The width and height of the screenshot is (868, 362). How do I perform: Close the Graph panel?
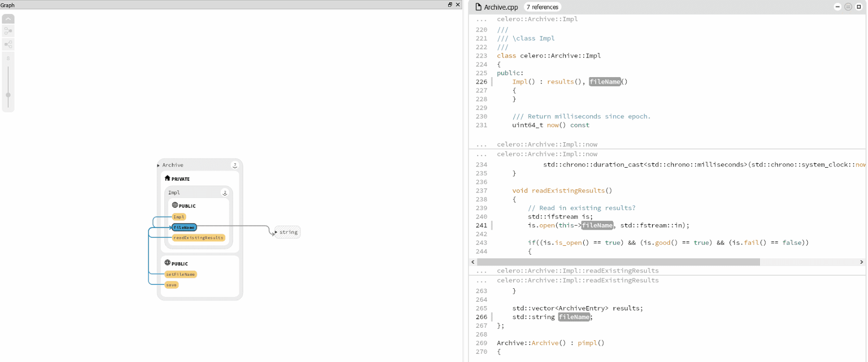(x=458, y=4)
